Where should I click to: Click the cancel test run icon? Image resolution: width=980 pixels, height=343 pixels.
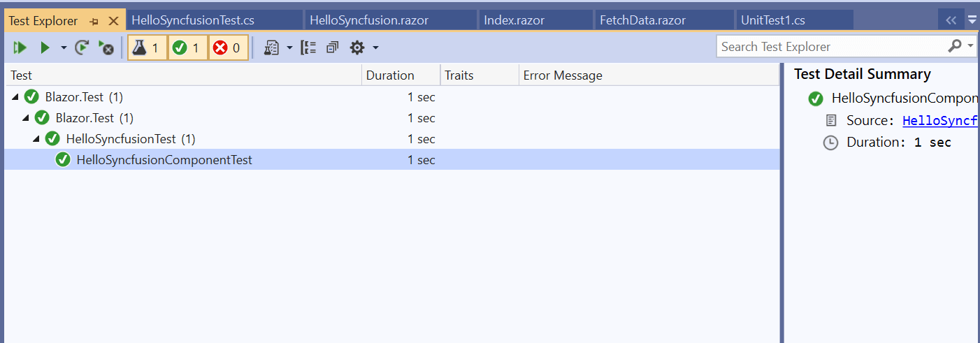[106, 48]
